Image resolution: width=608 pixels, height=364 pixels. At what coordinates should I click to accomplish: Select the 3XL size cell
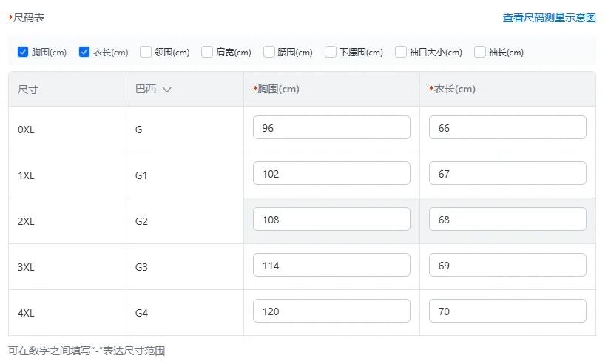[x=67, y=266]
